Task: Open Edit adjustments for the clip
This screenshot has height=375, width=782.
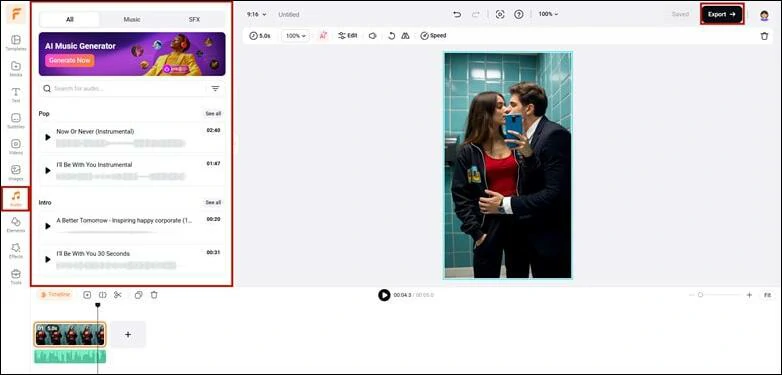Action: (x=348, y=36)
